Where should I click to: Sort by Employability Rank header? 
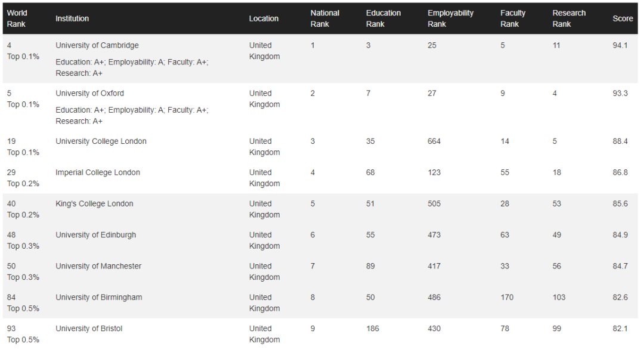[x=450, y=18]
